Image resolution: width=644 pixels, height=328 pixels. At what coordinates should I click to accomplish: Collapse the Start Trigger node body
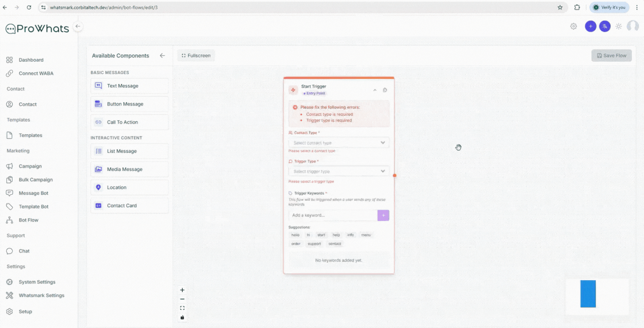pyautogui.click(x=375, y=90)
